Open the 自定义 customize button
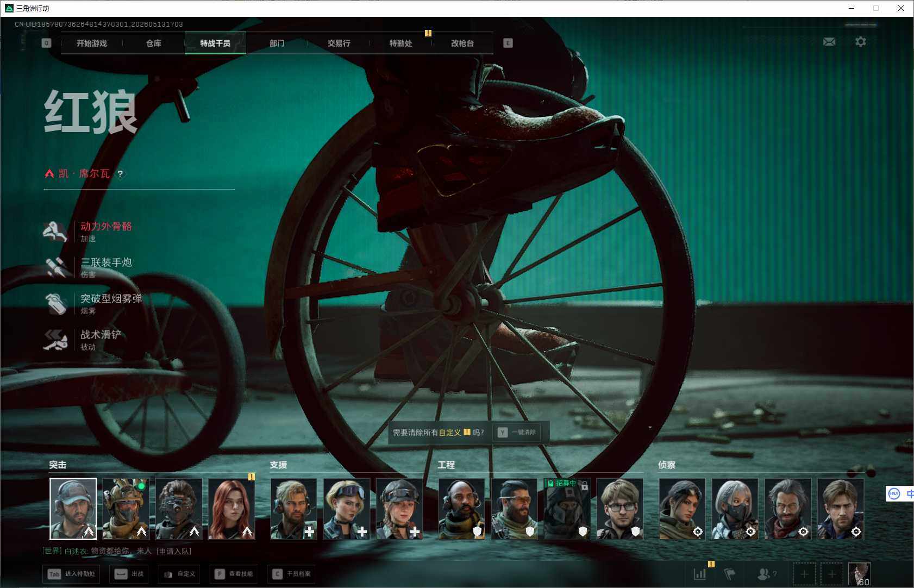This screenshot has width=914, height=588. pyautogui.click(x=180, y=574)
